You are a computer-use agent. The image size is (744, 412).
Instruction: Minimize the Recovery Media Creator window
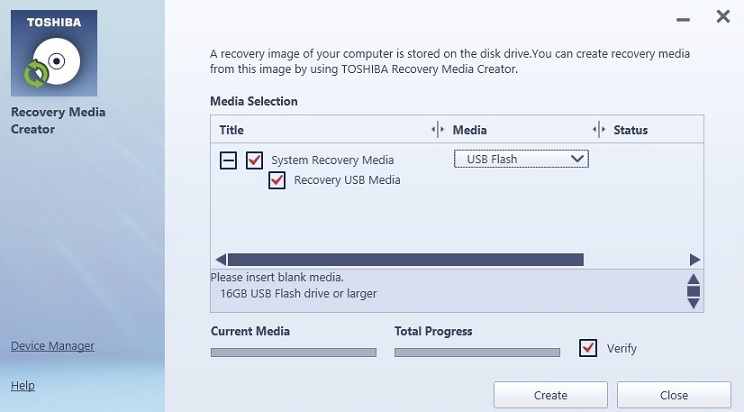coord(683,20)
